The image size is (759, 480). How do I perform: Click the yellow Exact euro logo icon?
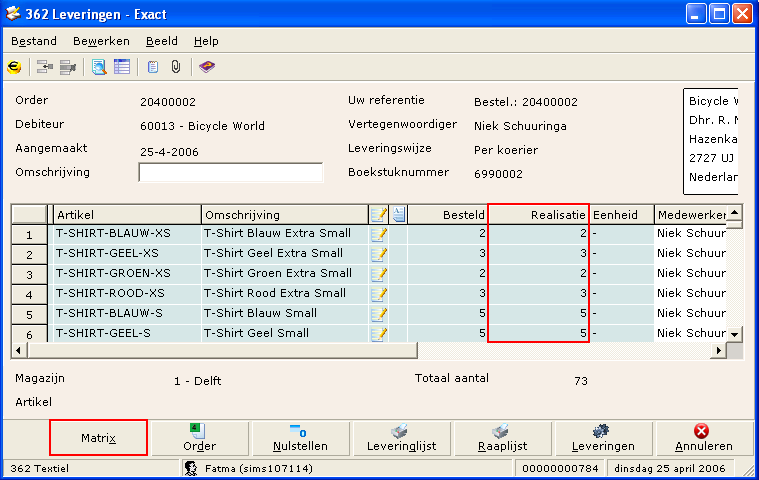[x=14, y=67]
